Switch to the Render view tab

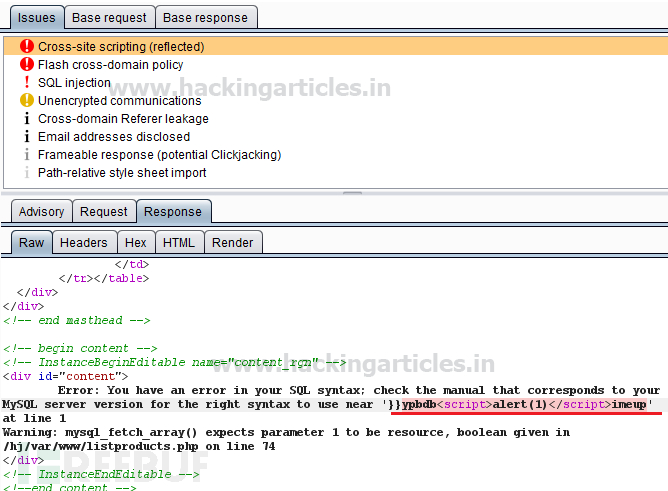click(x=233, y=242)
